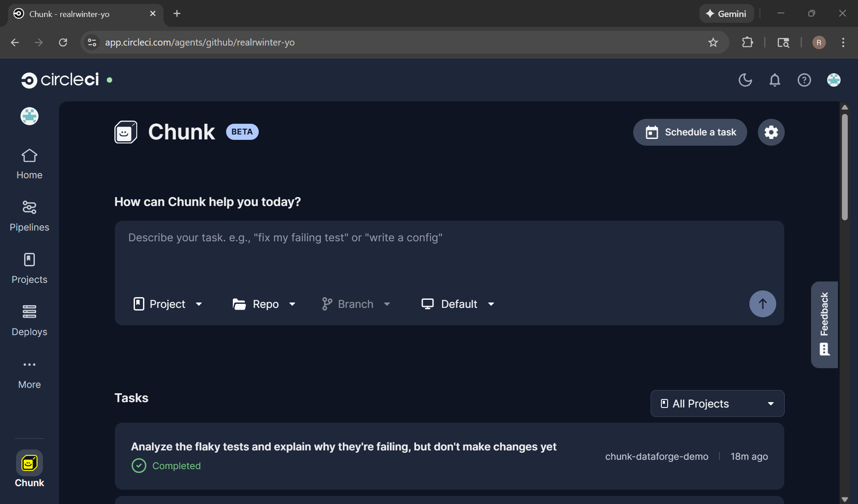Expand the Project selector dropdown
The width and height of the screenshot is (858, 504).
(168, 304)
